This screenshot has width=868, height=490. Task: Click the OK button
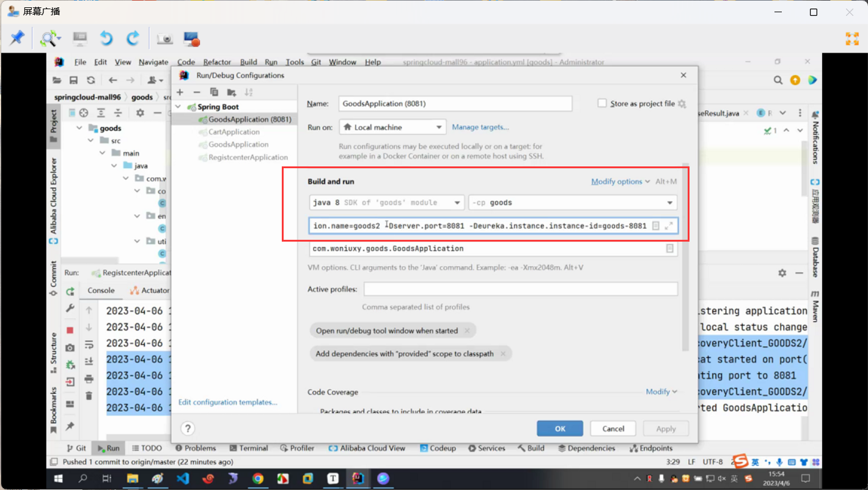(560, 429)
